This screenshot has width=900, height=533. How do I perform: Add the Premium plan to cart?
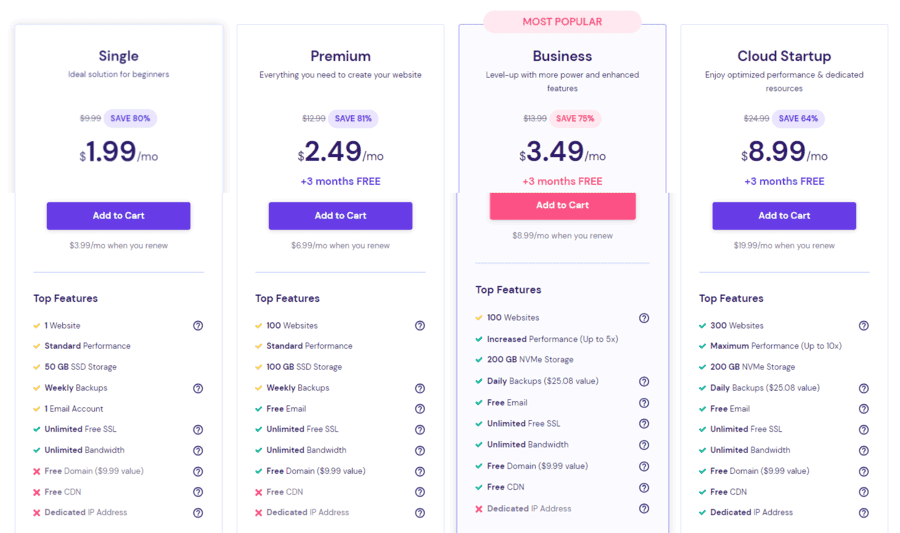[x=340, y=216]
